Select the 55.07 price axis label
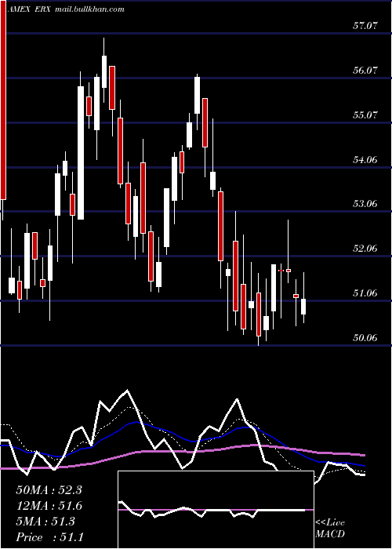 tap(366, 115)
